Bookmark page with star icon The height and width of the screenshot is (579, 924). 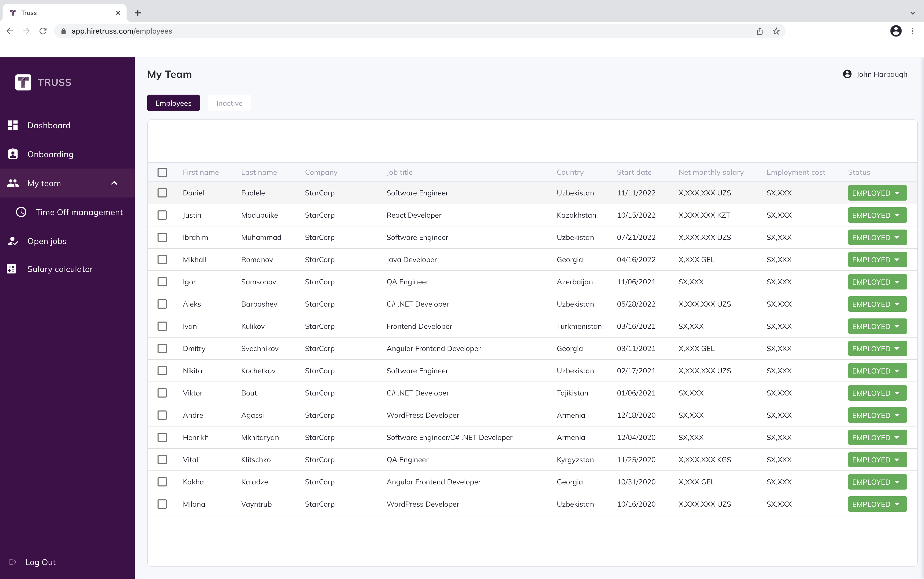tap(776, 31)
